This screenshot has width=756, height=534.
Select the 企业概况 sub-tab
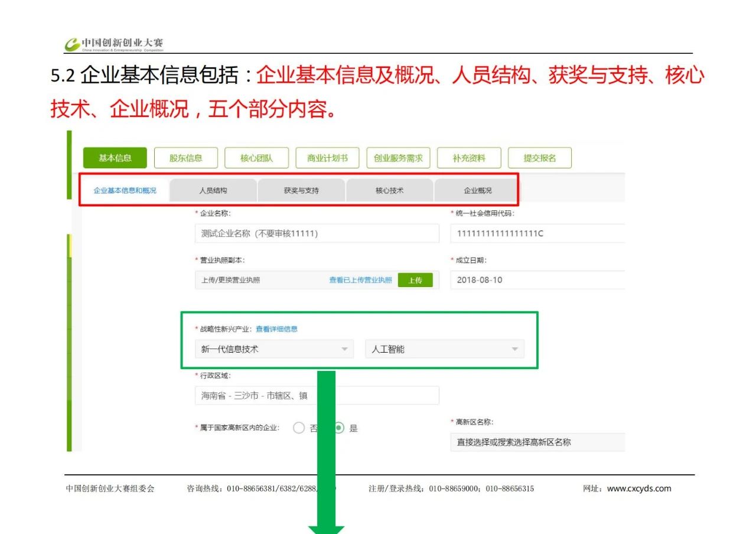click(x=477, y=191)
